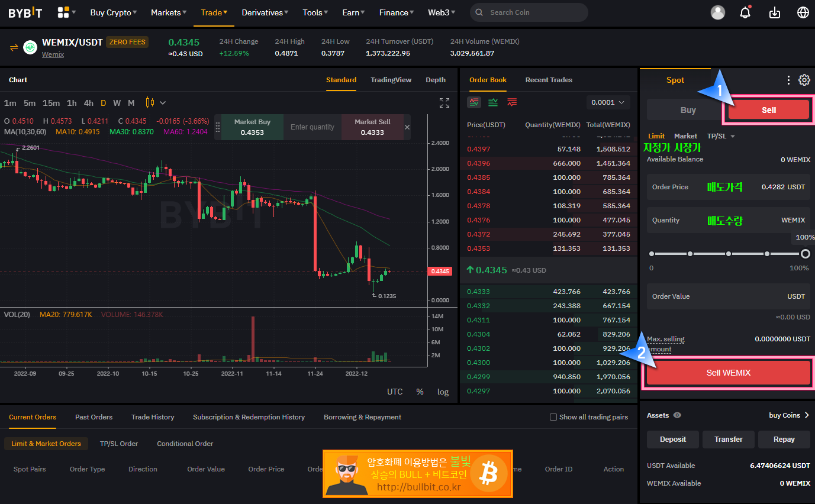Open the Trade dropdown menu
The width and height of the screenshot is (815, 504).
point(214,12)
